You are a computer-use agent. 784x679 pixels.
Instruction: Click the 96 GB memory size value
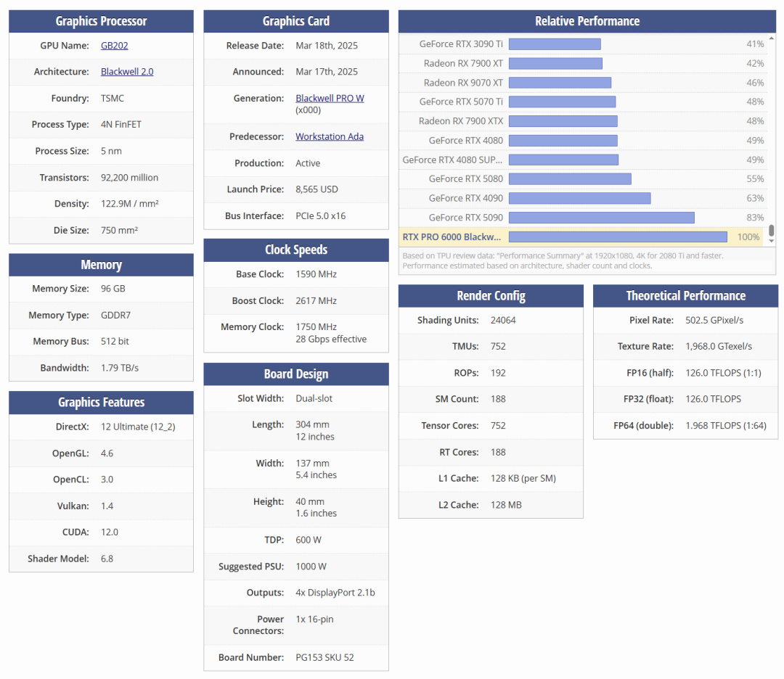click(113, 289)
